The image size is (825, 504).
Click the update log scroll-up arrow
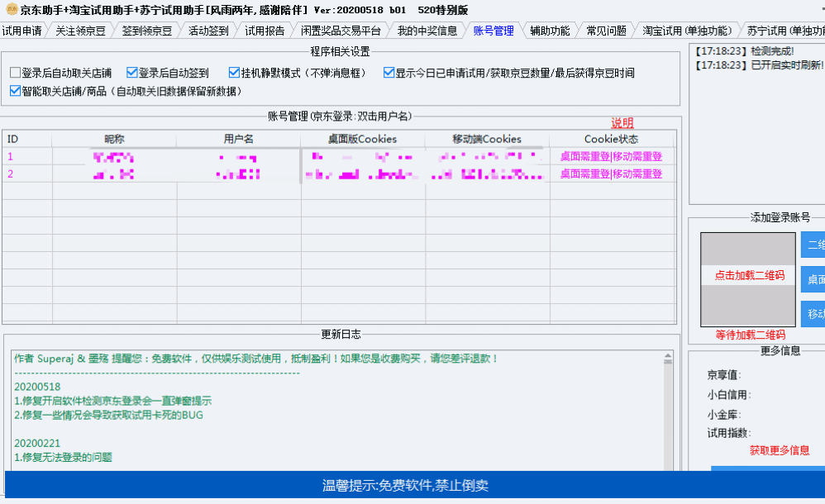pos(668,357)
